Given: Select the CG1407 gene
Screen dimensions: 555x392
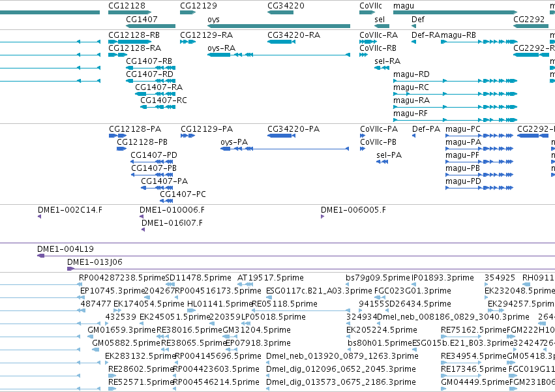Looking at the screenshot, I should (x=151, y=26).
